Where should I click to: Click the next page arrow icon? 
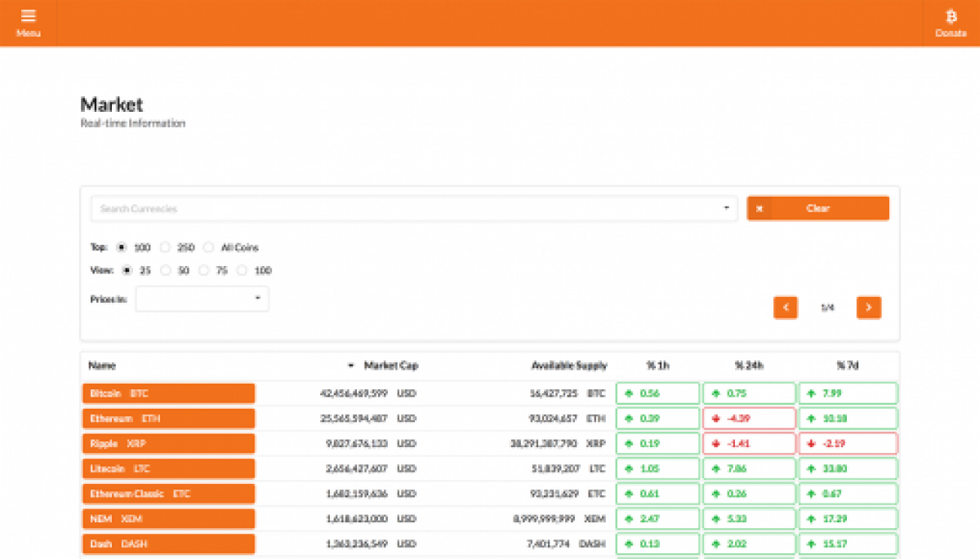[868, 308]
